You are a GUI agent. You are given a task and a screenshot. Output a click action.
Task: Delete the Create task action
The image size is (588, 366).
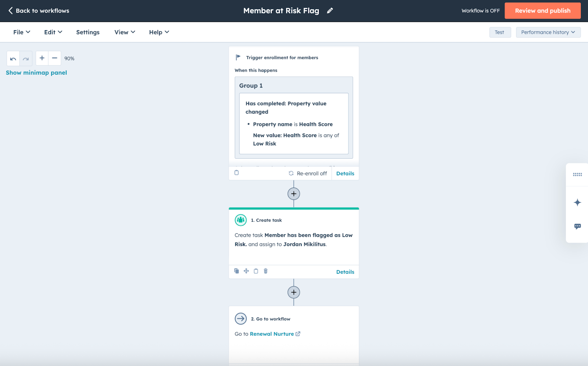coord(266,271)
